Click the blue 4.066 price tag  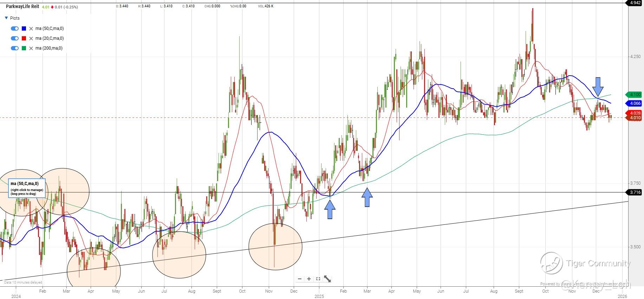(635, 103)
